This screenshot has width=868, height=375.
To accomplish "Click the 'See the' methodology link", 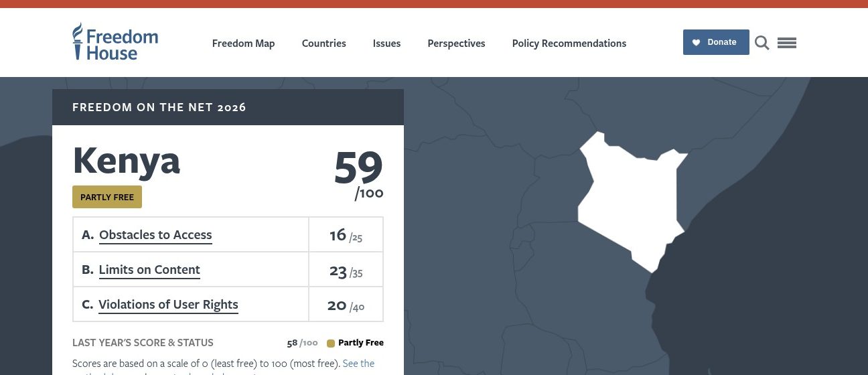I will pyautogui.click(x=358, y=364).
